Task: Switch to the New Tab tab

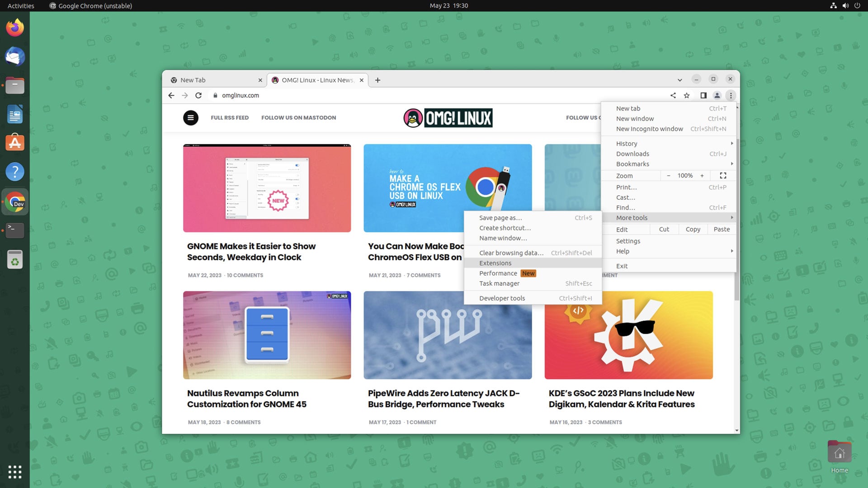Action: pyautogui.click(x=214, y=80)
